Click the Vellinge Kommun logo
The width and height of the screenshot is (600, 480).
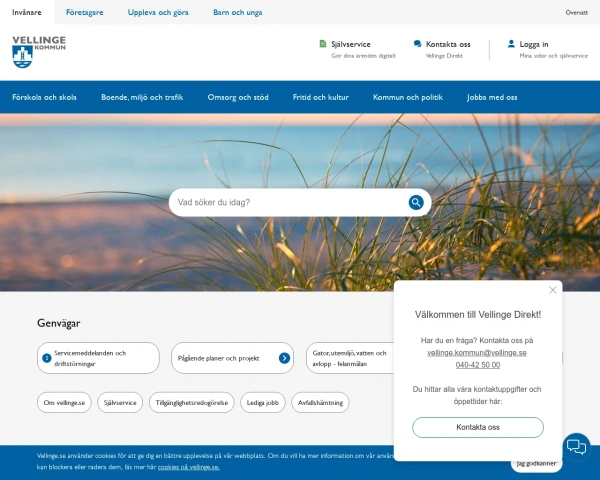pyautogui.click(x=39, y=52)
